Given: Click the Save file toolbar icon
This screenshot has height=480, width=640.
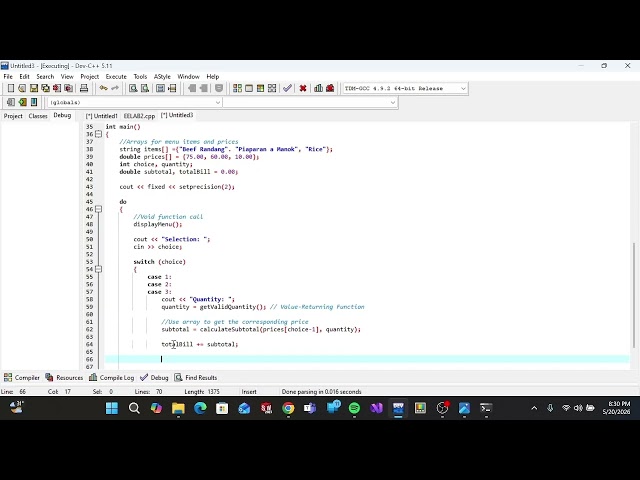Looking at the screenshot, I should (x=34, y=88).
